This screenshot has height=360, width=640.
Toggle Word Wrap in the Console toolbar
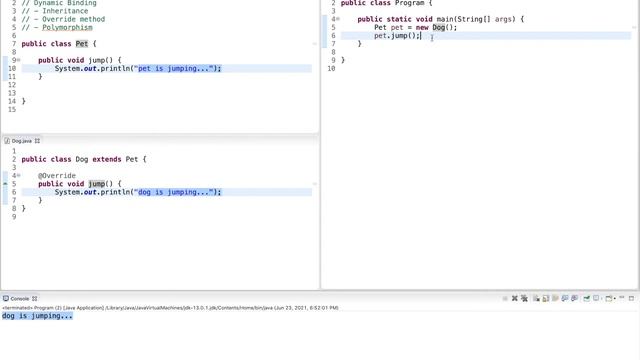555,298
